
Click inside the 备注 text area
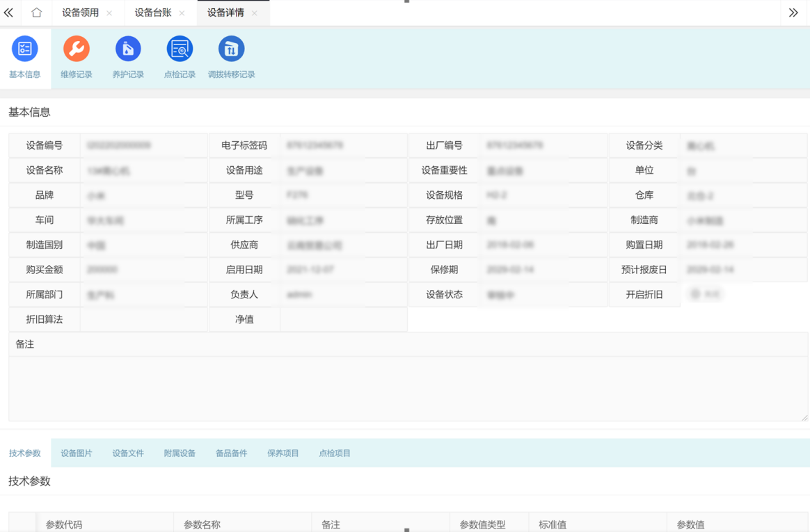click(x=408, y=388)
